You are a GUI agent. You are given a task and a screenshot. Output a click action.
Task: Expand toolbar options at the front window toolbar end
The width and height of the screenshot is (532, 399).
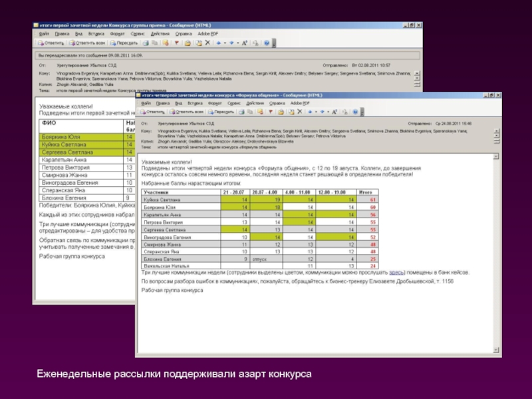(x=362, y=112)
